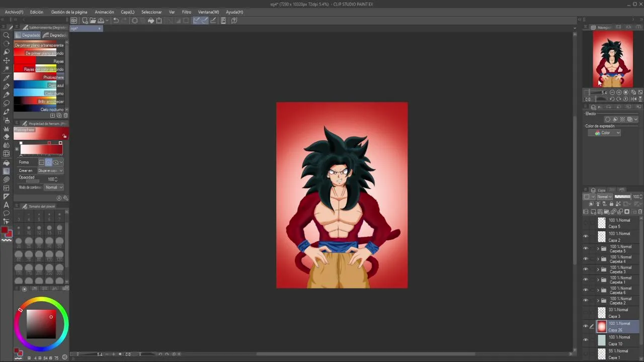This screenshot has height=362, width=644.
Task: Select the Text tool
Action: (x=7, y=205)
